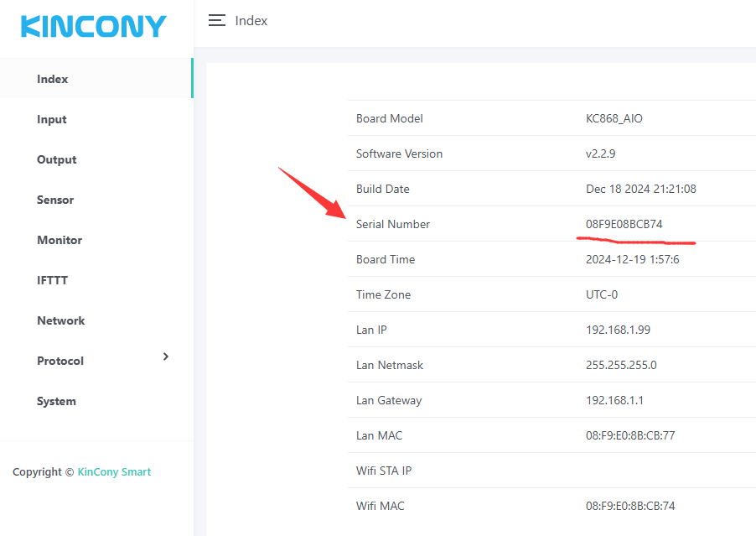This screenshot has width=756, height=536.
Task: Open the Input page
Action: (52, 119)
